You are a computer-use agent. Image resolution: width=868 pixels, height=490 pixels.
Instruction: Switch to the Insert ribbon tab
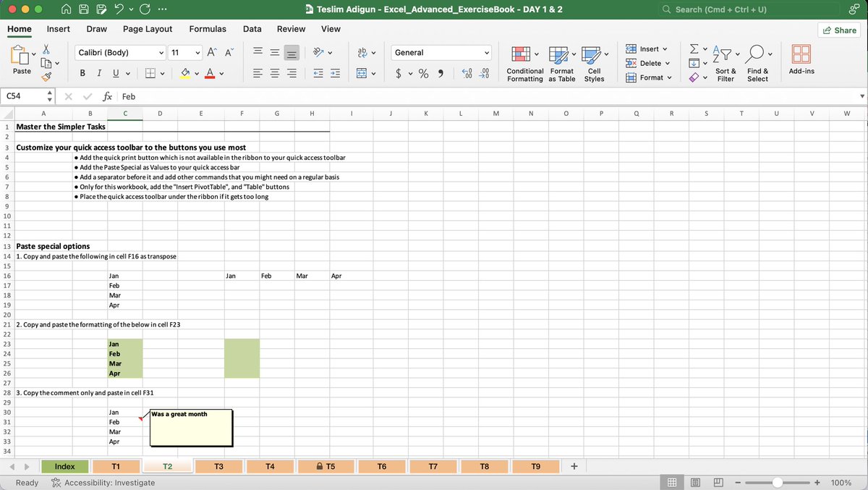59,29
